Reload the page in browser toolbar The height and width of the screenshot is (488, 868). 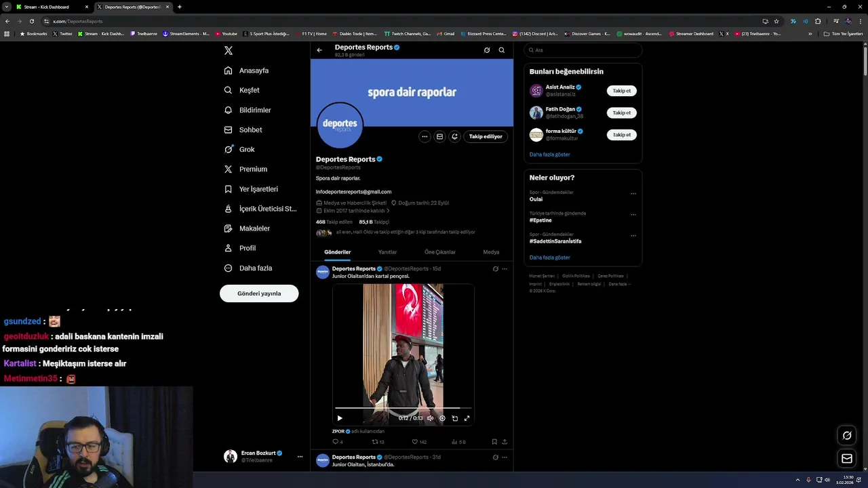tap(31, 21)
